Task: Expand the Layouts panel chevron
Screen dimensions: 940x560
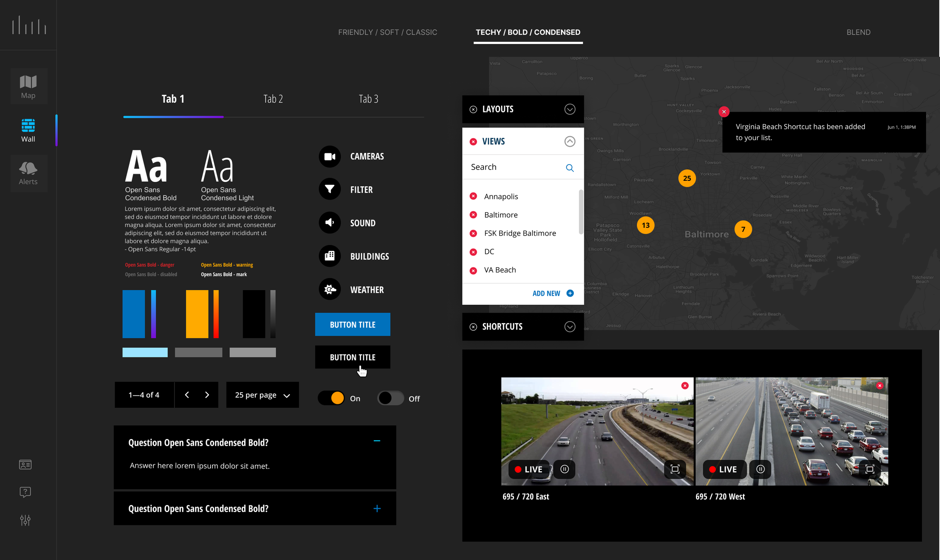Action: (x=569, y=109)
